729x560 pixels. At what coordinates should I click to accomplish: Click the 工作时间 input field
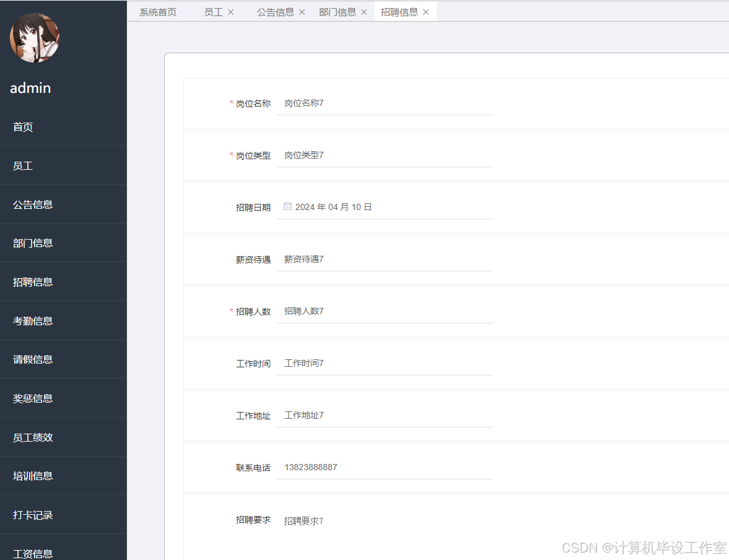385,363
